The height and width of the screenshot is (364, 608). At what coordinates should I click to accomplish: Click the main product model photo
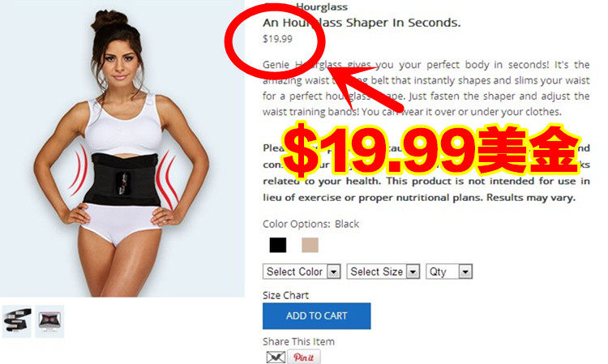tap(122, 148)
